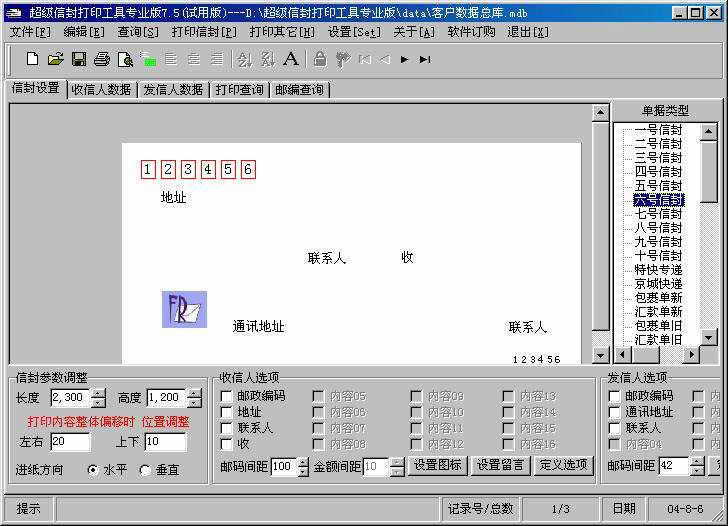Select 七号信封 in the envelope type list

point(657,214)
